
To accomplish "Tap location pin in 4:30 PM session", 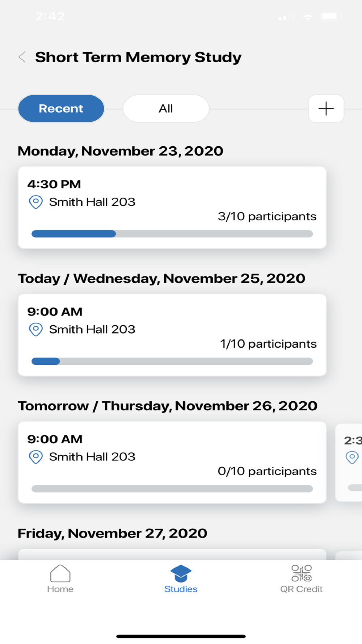I will point(36,202).
